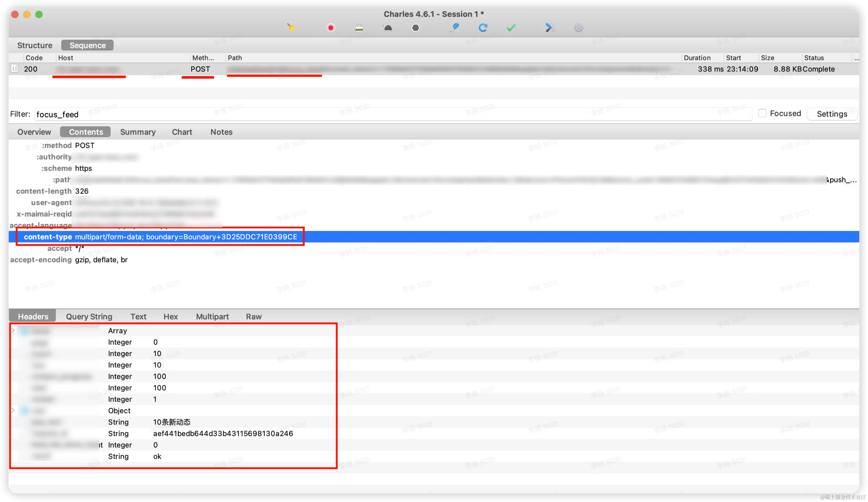Click the green Validate checkmark icon
The width and height of the screenshot is (868, 502).
(511, 28)
